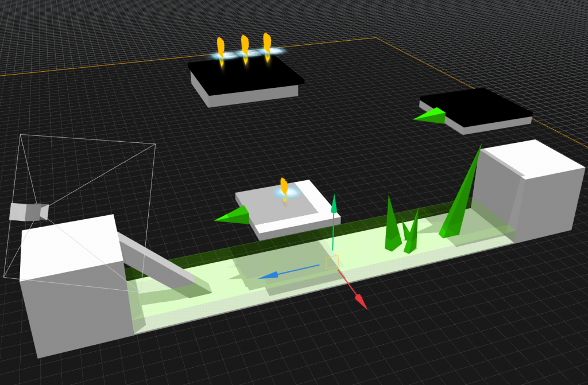Select the small forked green spike
The image size is (588, 385).
pos(411,235)
